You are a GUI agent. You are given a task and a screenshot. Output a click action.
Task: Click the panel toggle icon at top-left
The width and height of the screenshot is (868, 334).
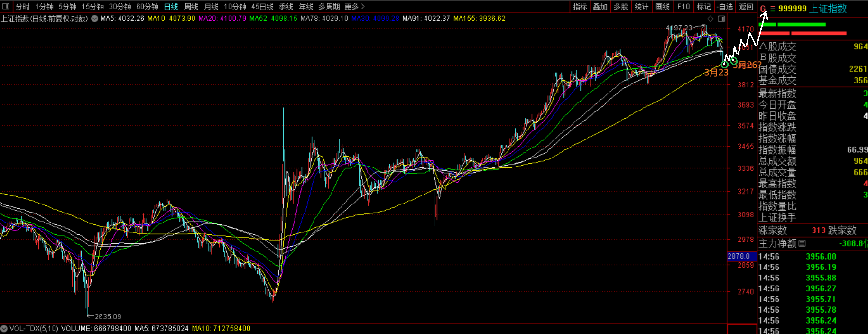point(6,7)
